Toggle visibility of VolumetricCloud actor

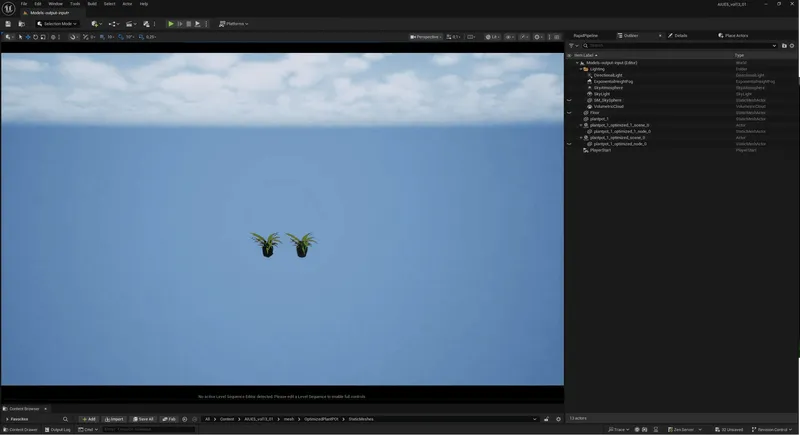click(569, 106)
